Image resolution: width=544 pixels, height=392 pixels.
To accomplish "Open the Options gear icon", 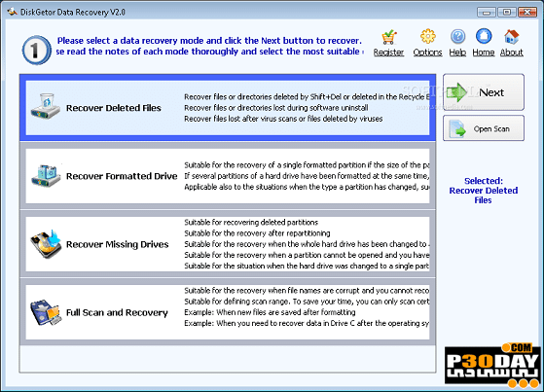I will (x=428, y=36).
